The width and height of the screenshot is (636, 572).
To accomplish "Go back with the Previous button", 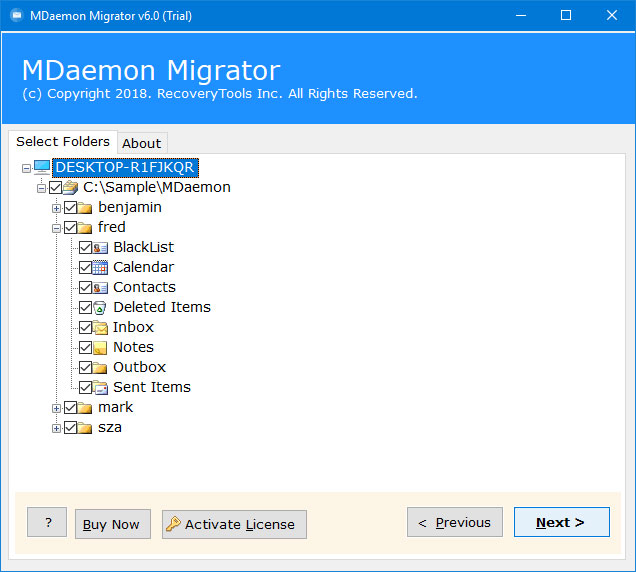I will [x=455, y=522].
